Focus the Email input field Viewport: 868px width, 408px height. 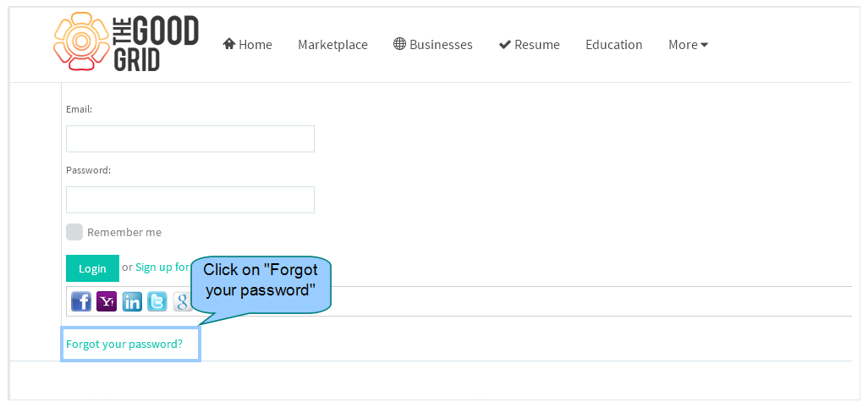190,139
